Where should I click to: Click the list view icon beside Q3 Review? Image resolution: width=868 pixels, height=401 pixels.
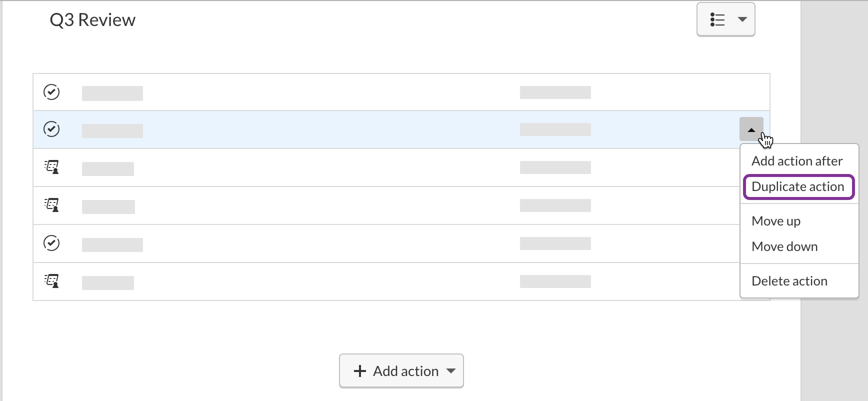coord(717,20)
